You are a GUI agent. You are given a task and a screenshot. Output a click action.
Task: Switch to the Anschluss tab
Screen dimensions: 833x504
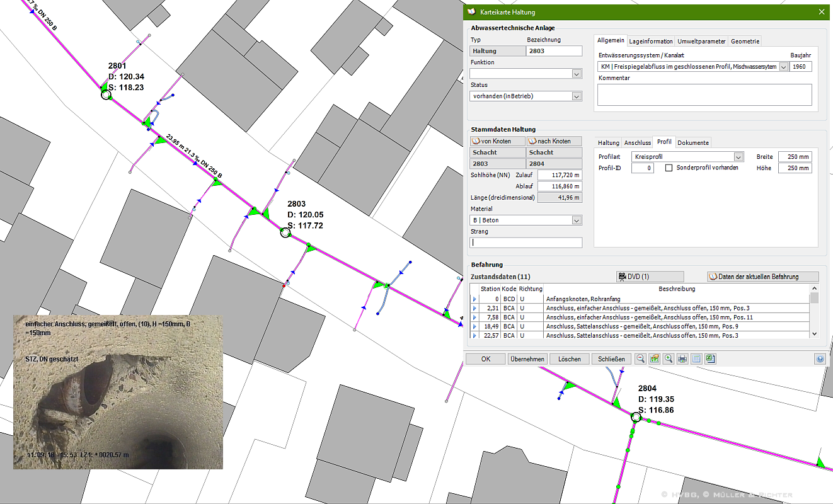click(637, 142)
